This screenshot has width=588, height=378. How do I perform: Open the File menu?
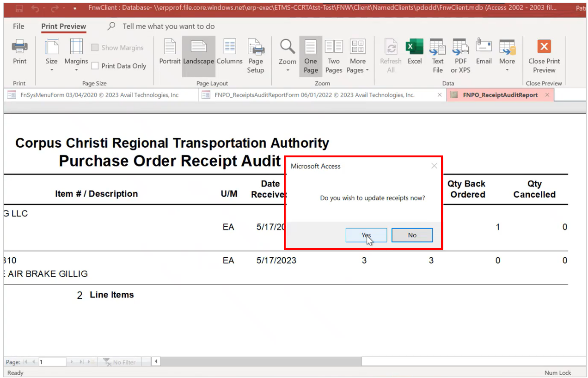click(18, 26)
